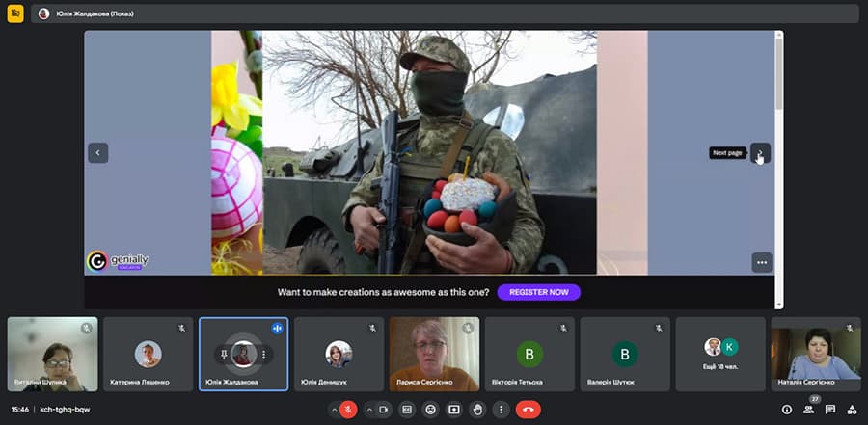Viewport: 868px width, 425px height.
Task: Open the chat panel
Action: [x=830, y=410]
